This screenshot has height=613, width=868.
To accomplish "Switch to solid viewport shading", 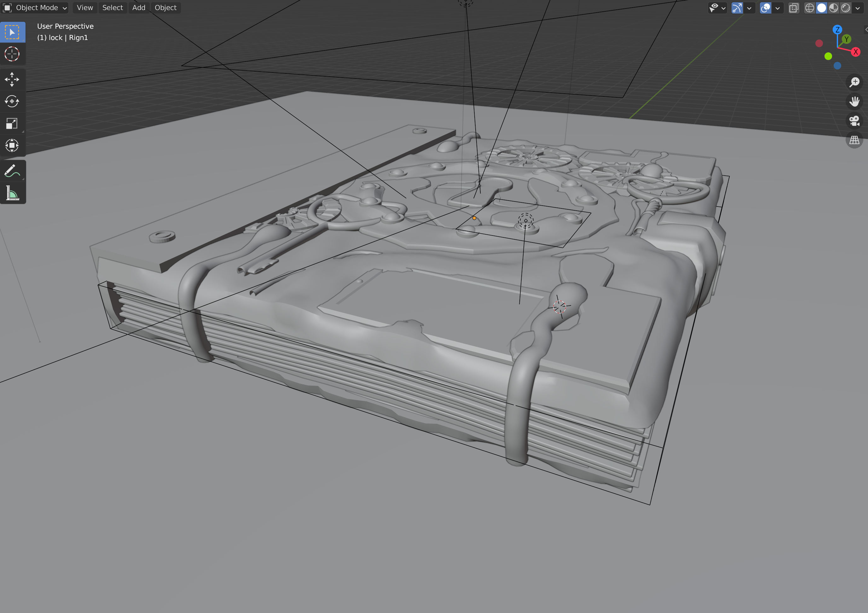I will point(821,8).
